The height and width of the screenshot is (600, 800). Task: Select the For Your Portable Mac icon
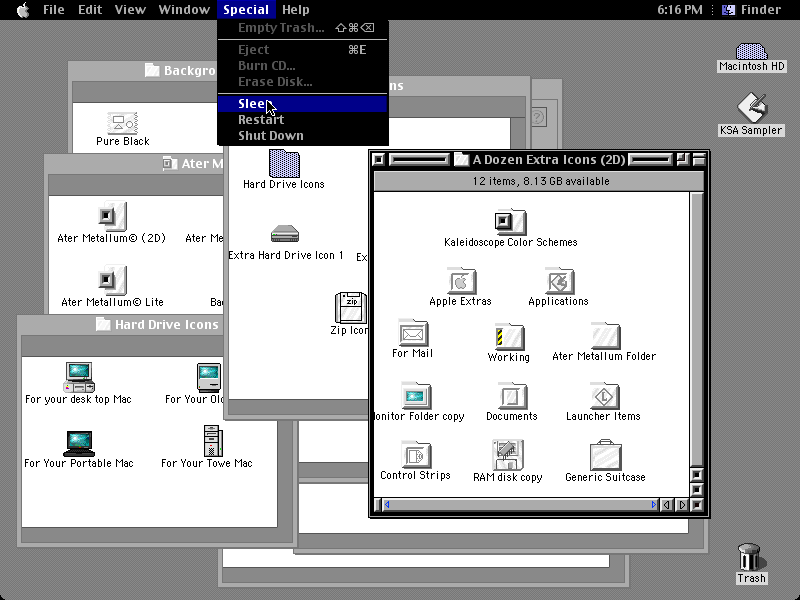pos(79,443)
